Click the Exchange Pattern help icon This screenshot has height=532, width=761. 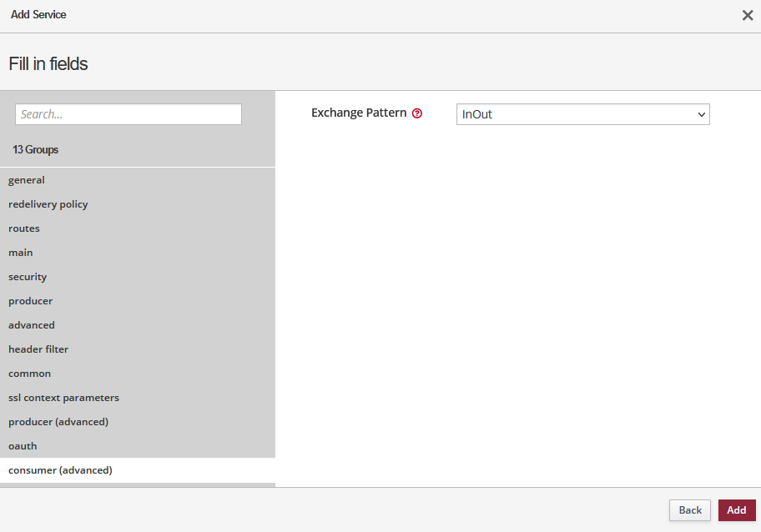click(x=417, y=113)
